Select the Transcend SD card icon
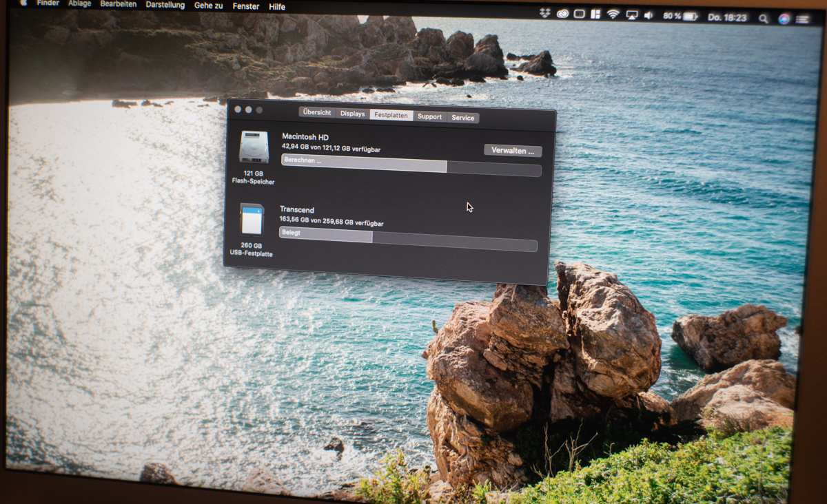Screen dimensions: 827x504 tap(252, 220)
